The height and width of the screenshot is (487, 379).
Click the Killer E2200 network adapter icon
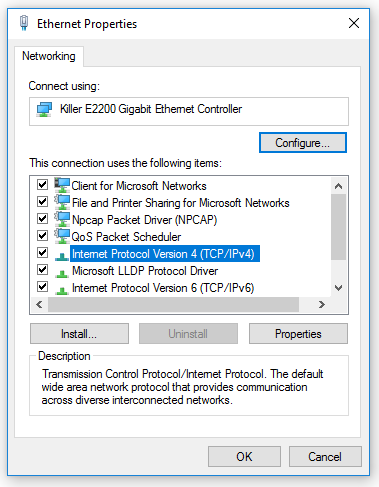click(44, 109)
